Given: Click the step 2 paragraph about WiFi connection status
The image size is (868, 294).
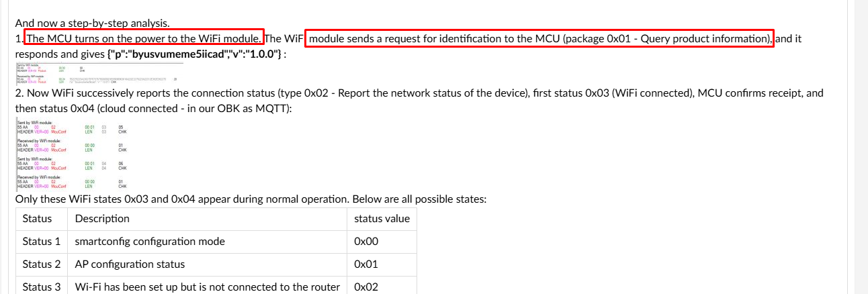Looking at the screenshot, I should coord(417,93).
